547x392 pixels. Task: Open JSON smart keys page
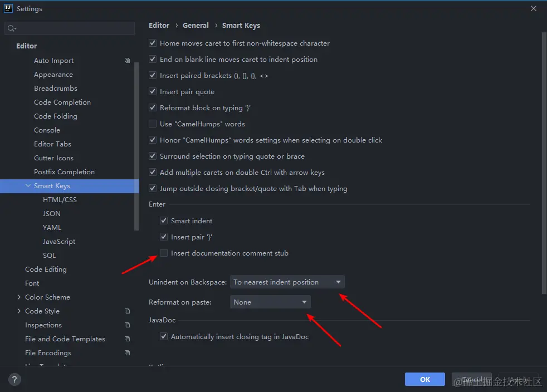[x=52, y=213]
